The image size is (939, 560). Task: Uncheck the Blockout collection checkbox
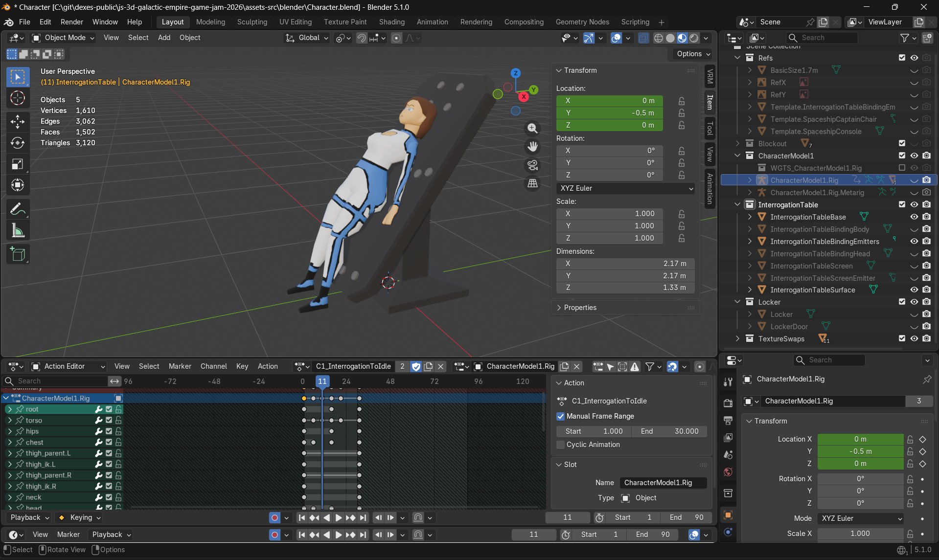(x=902, y=143)
